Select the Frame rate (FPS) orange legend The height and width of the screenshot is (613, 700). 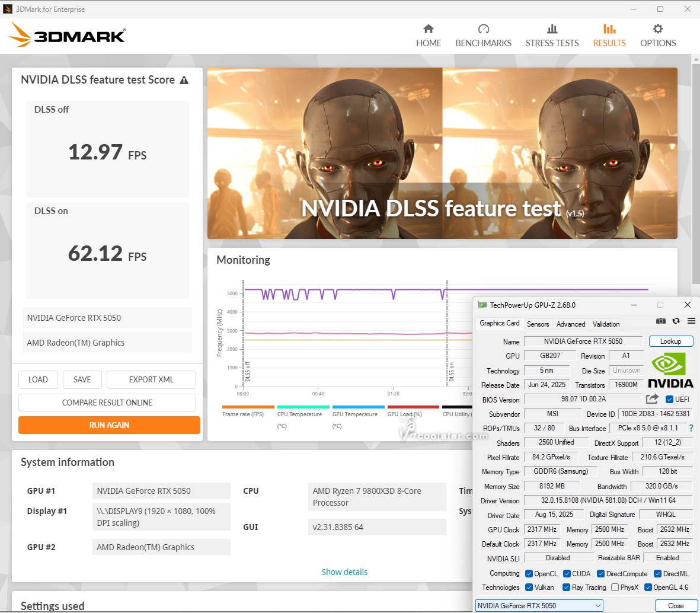tap(248, 411)
